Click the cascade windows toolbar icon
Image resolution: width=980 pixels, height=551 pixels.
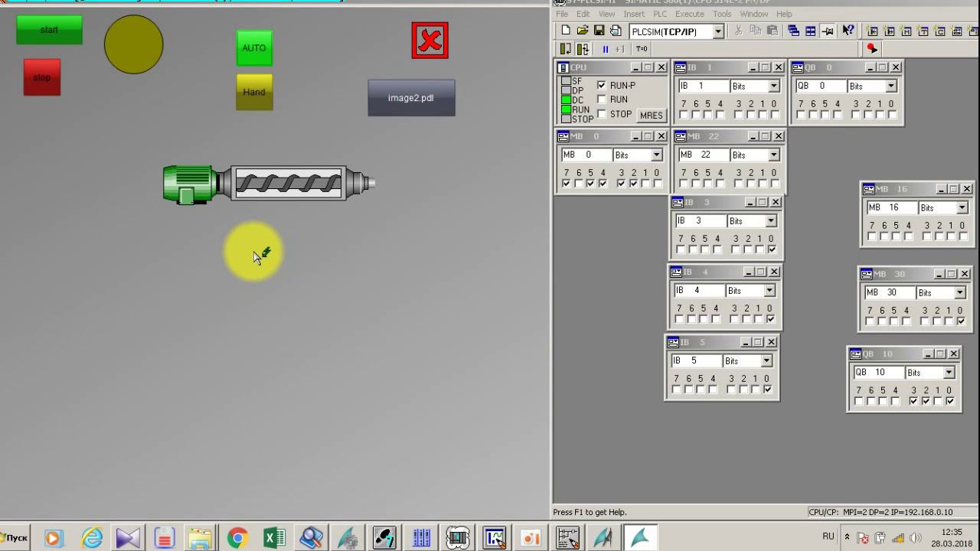(793, 31)
